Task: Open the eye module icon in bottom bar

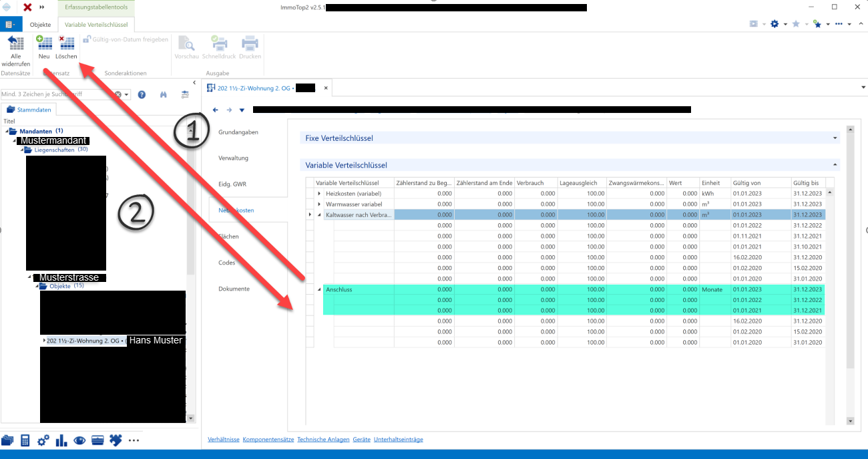Action: 79,440
